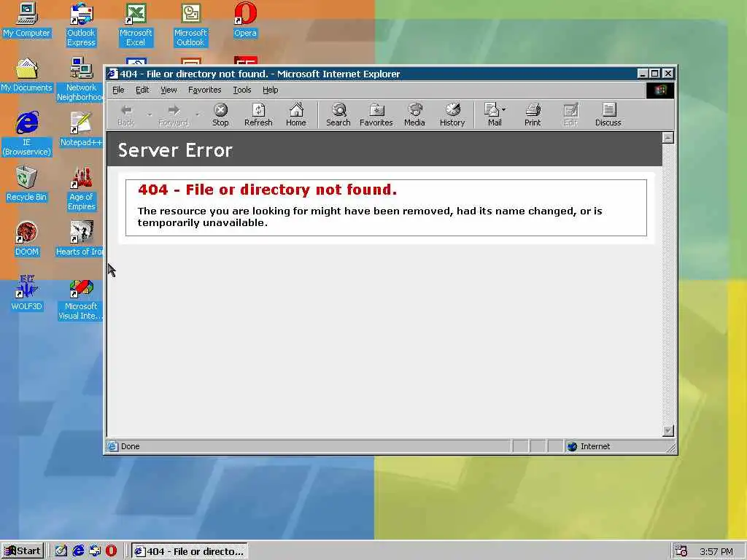This screenshot has height=560, width=747.
Task: Maximize the Internet Explorer window
Action: click(654, 74)
